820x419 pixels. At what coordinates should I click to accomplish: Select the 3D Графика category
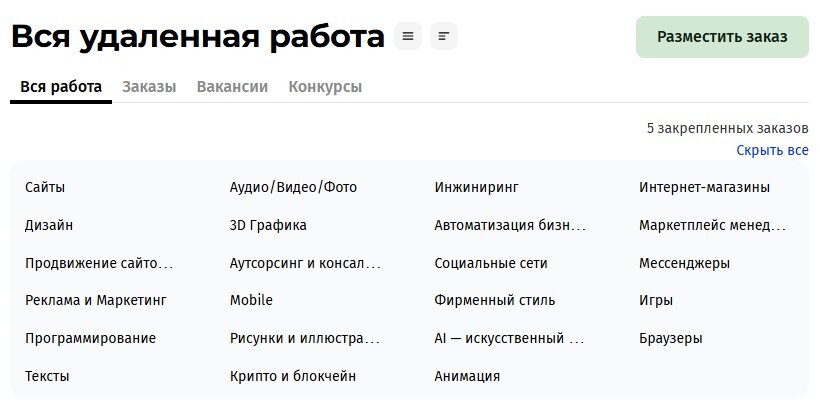(268, 225)
